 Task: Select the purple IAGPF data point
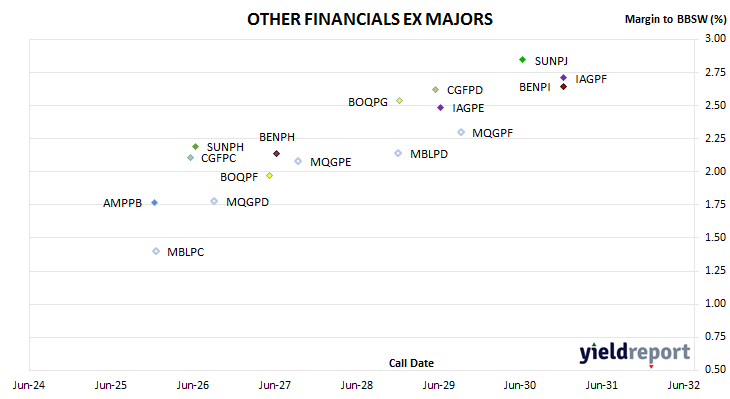click(563, 78)
